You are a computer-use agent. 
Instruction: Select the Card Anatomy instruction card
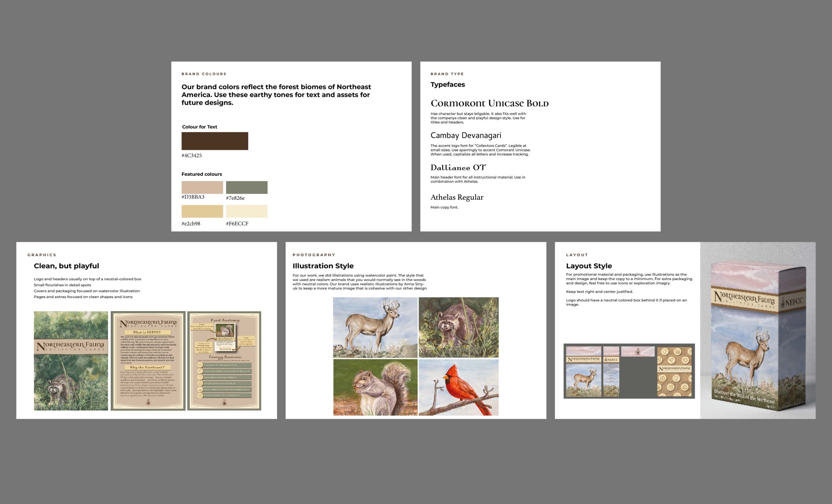coord(224,361)
